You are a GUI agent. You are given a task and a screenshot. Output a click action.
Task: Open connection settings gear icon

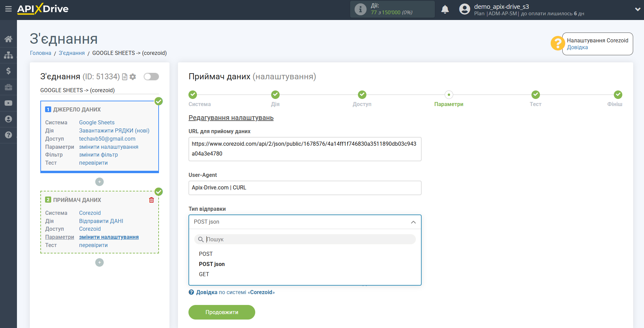[x=133, y=77]
